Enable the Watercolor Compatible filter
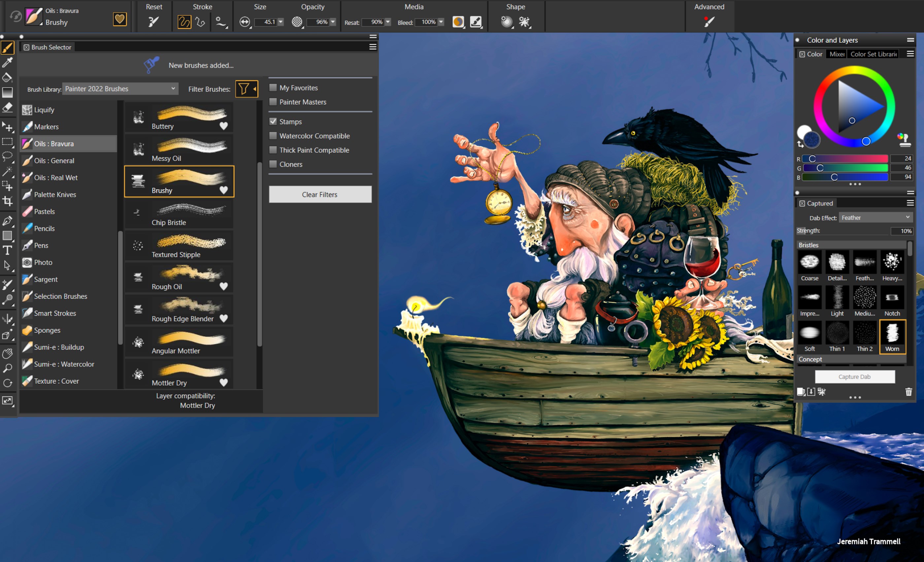This screenshot has width=924, height=562. 273,136
